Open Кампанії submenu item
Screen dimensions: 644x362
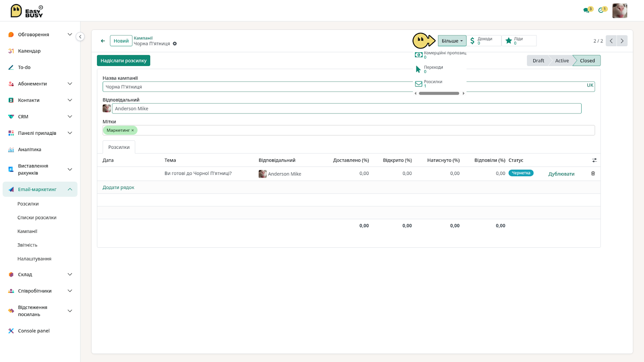[x=27, y=231]
